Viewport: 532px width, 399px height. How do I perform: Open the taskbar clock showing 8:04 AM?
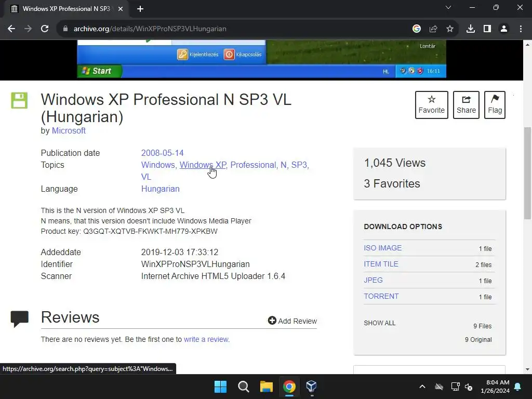coord(495,387)
